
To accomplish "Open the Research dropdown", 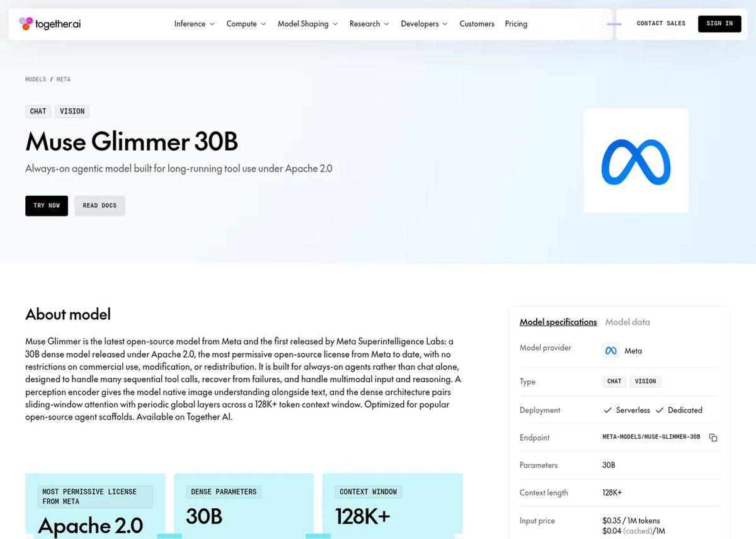I will 369,24.
